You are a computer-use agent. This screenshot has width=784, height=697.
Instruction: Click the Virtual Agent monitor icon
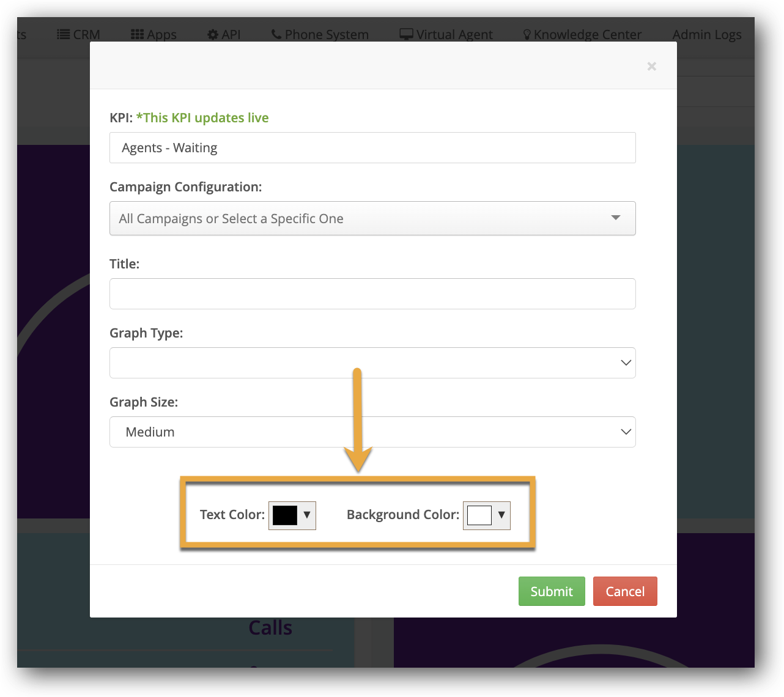[406, 35]
